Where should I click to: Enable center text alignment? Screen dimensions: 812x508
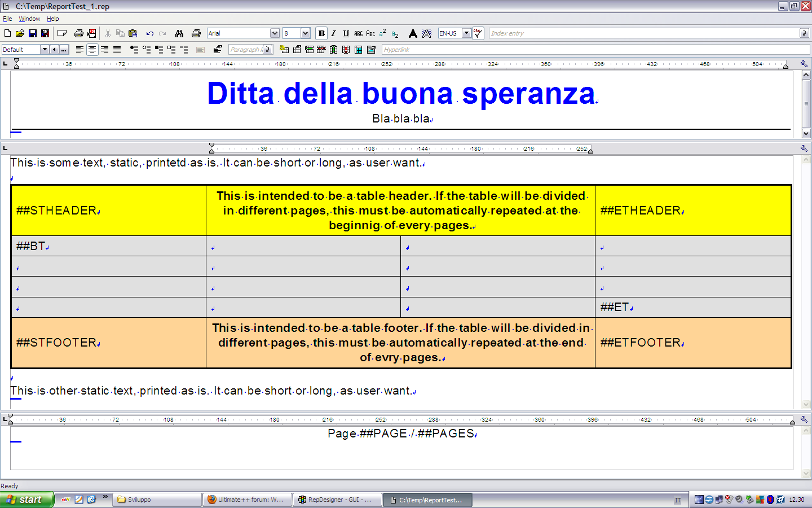click(x=92, y=50)
